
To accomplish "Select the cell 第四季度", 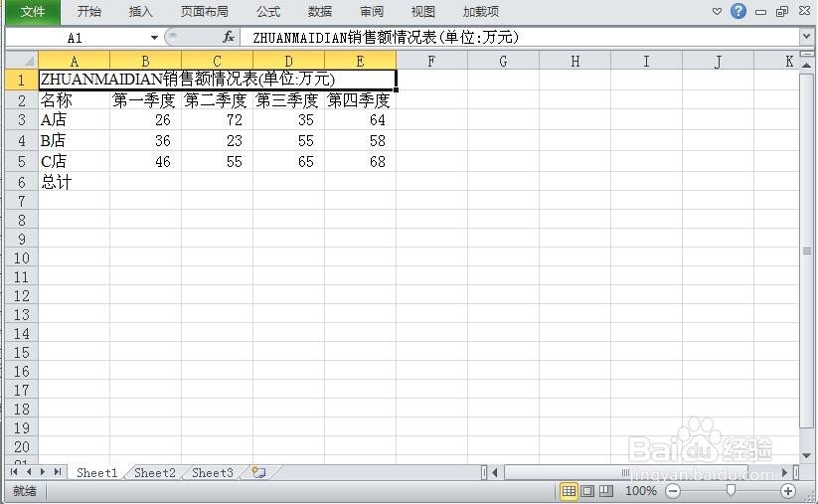I will tap(360, 99).
